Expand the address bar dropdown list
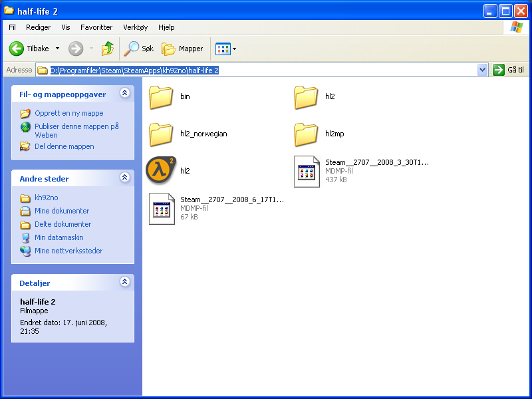Screen dimensions: 532x399 click(x=483, y=70)
